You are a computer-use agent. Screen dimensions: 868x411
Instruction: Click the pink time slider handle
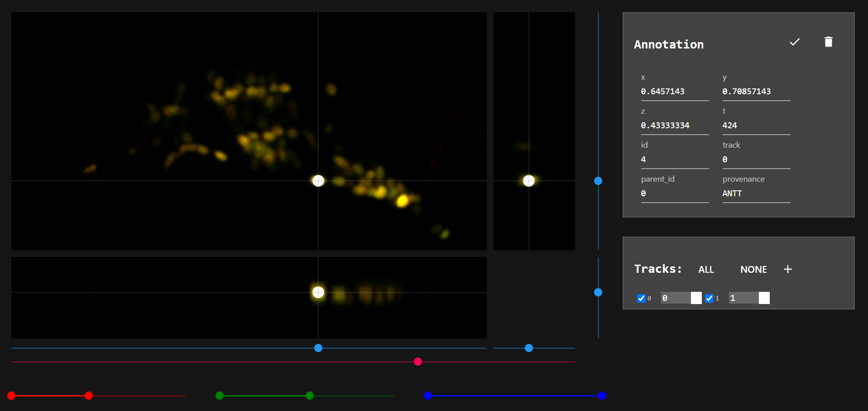click(x=418, y=362)
